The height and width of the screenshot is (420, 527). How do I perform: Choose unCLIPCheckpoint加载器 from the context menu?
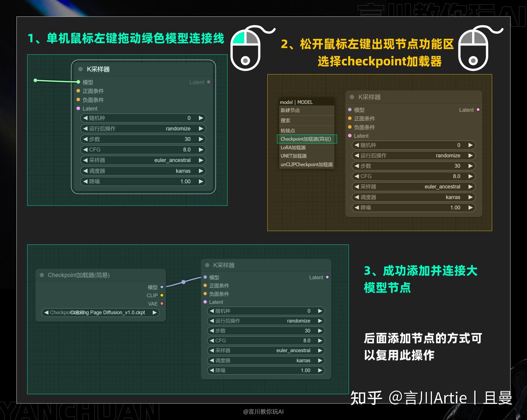point(307,164)
